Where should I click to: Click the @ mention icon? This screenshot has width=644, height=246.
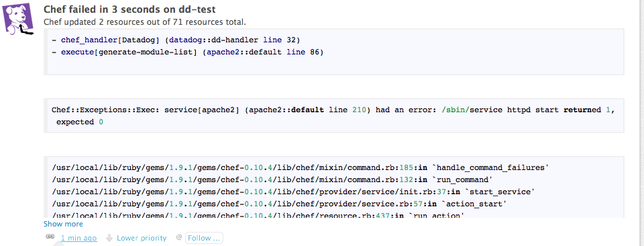178,237
